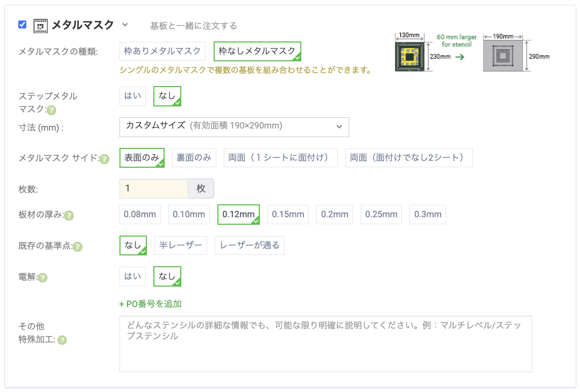Select レーザーが通る fiducial option
This screenshot has height=392, width=580.
tap(250, 246)
